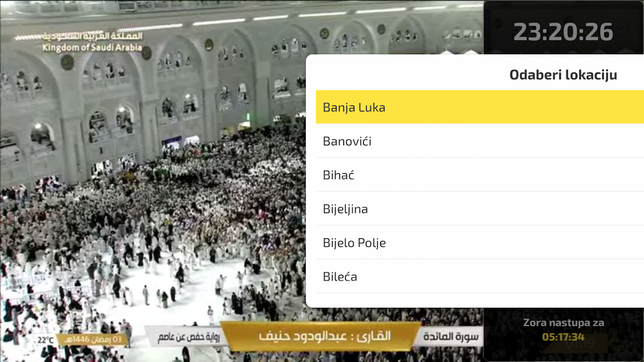
Task: Click the سورة المائدة surah label
Action: (x=452, y=336)
